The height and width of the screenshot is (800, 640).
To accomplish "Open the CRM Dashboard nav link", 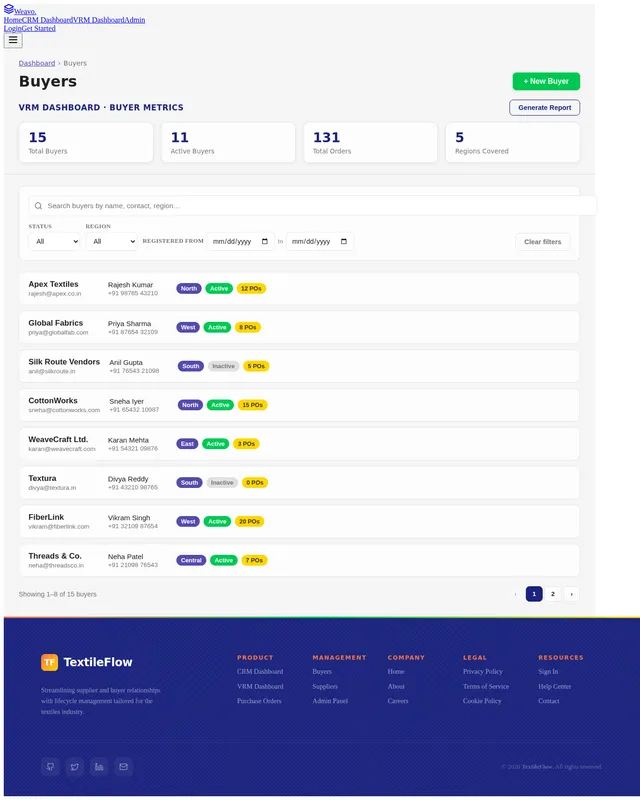I will (x=47, y=20).
